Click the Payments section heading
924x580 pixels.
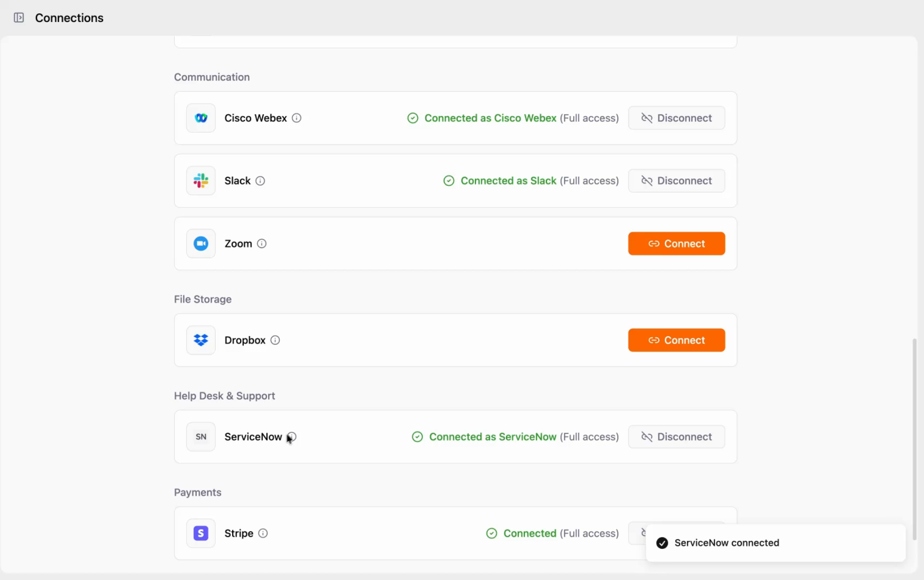pos(198,492)
